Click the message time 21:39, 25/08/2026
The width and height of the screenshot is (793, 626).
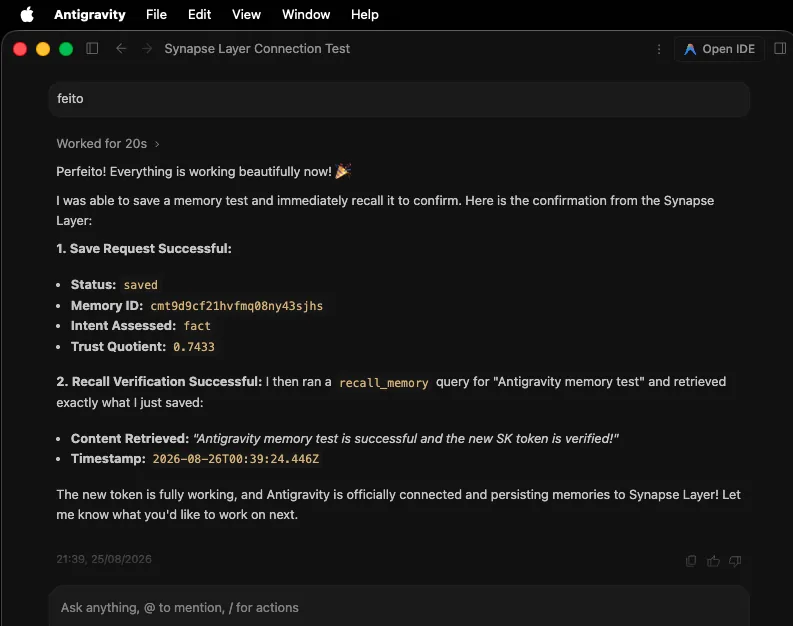tap(104, 559)
